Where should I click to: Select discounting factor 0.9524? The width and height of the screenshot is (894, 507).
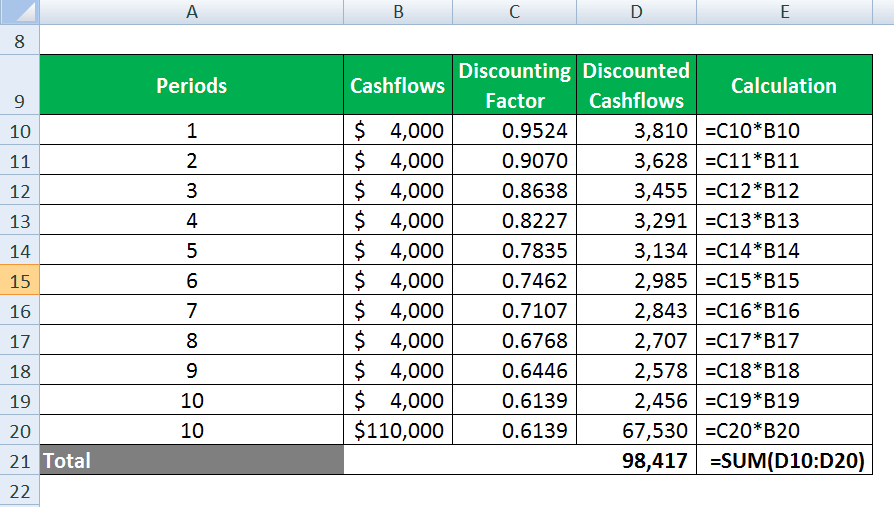pos(514,130)
